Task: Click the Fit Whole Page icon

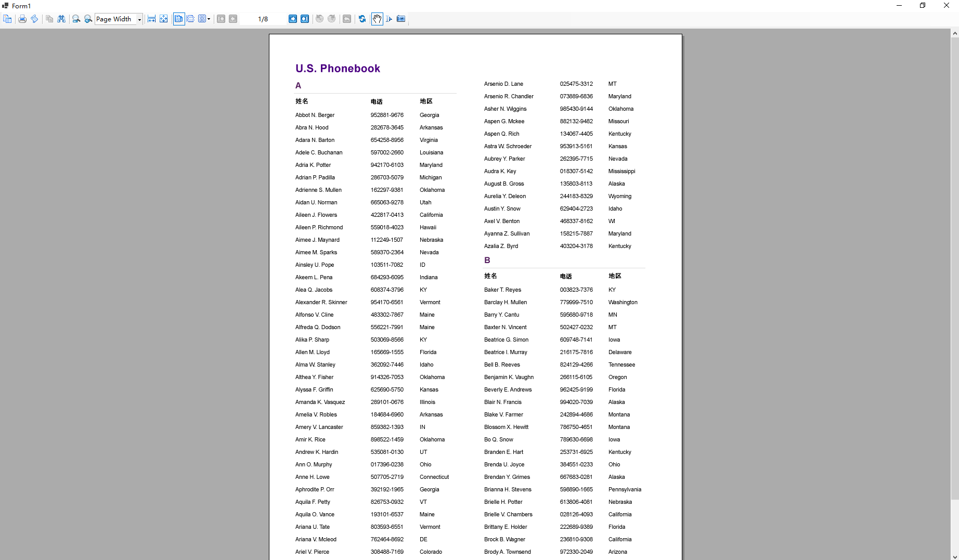Action: point(163,19)
